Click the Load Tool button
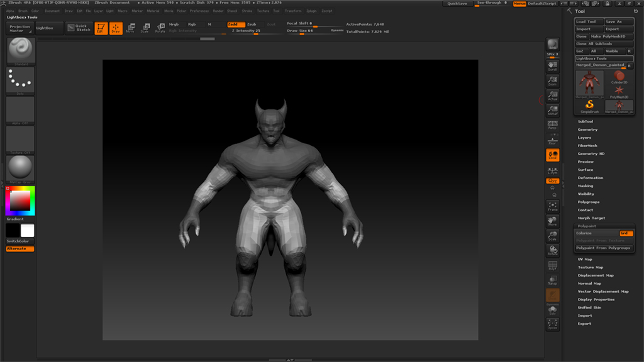Viewport: 644px width, 362px height. tap(589, 21)
